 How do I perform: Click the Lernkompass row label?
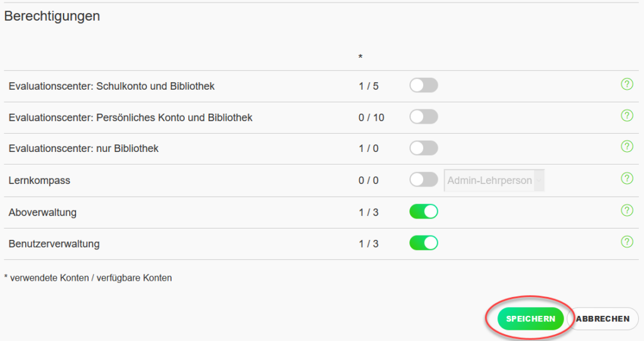(40, 181)
